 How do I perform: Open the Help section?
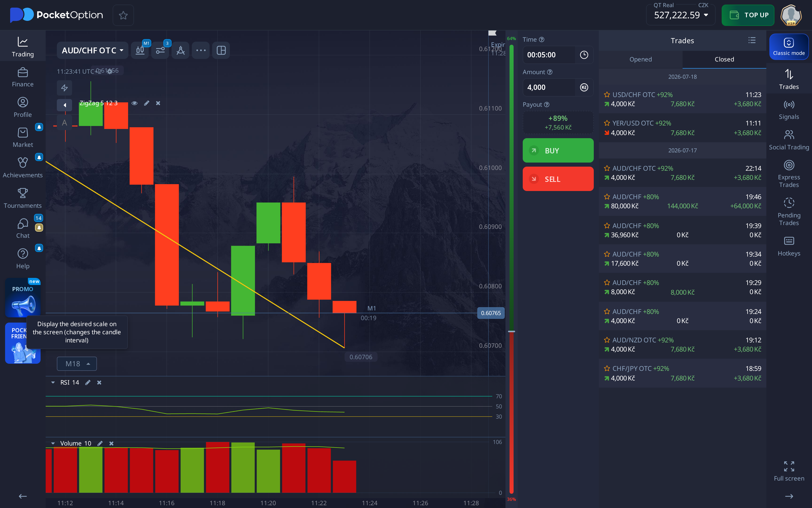(x=23, y=259)
